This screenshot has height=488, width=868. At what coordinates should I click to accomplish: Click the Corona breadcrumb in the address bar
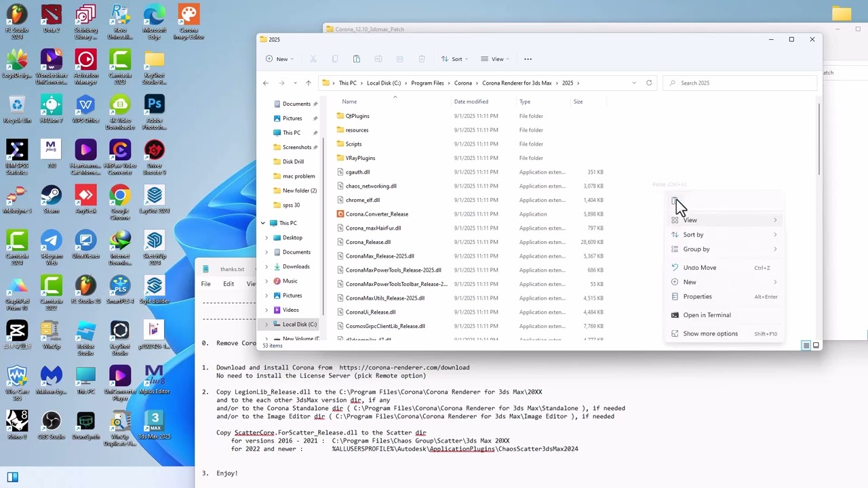pos(463,83)
